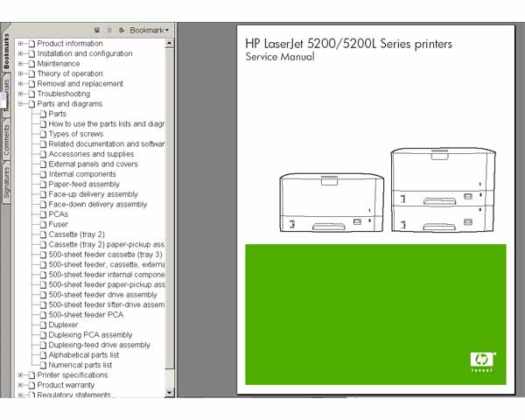Expand the Product warranty bookmark
The width and height of the screenshot is (525, 420).
[21, 385]
